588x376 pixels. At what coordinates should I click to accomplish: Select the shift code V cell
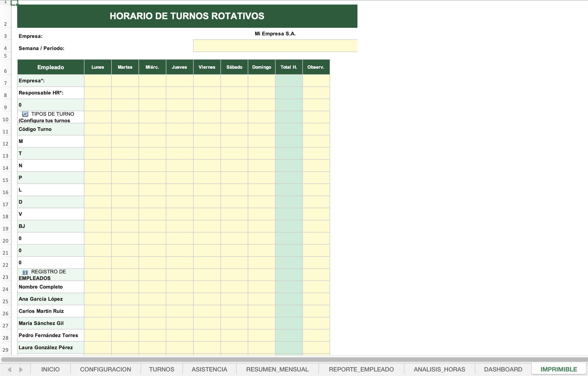(x=51, y=214)
